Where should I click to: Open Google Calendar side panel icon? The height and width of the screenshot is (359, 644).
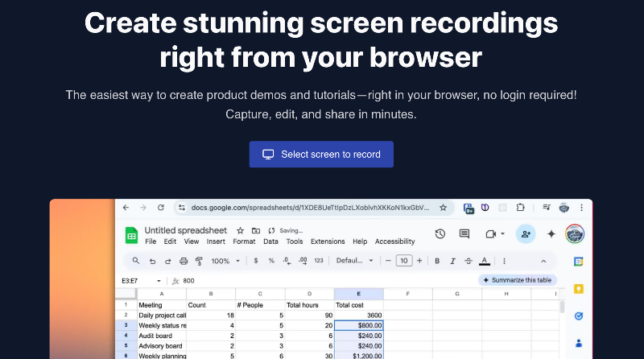tap(579, 262)
